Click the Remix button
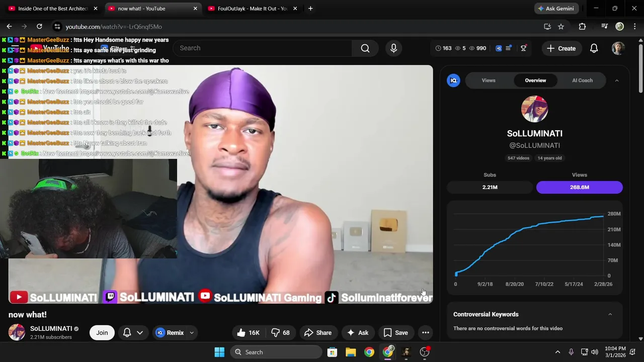The height and width of the screenshot is (362, 644). pyautogui.click(x=170, y=333)
